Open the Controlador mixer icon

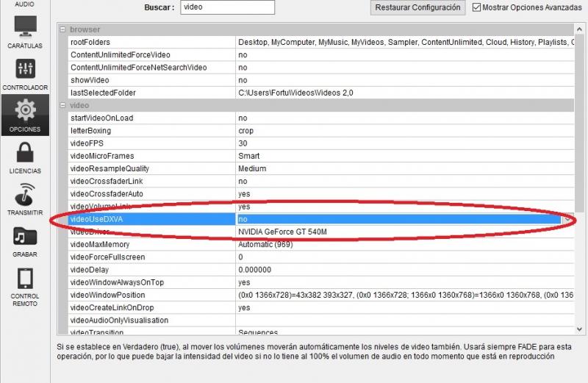[x=25, y=68]
